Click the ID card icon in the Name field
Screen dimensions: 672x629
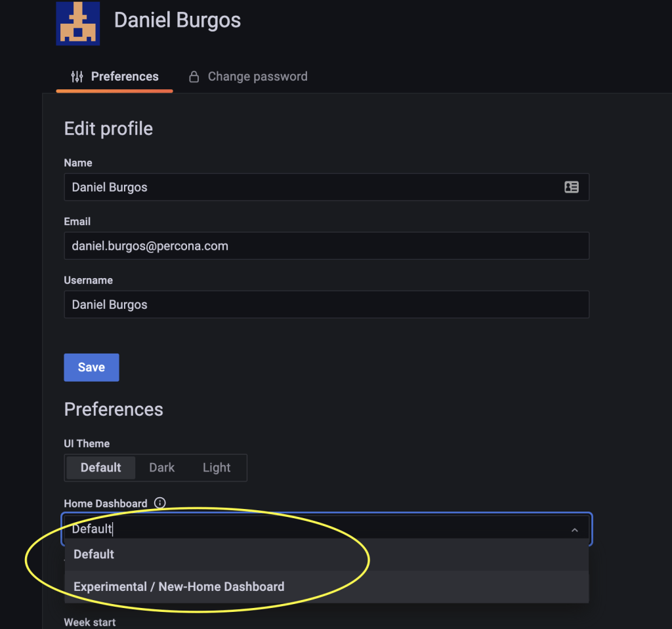pyautogui.click(x=572, y=187)
